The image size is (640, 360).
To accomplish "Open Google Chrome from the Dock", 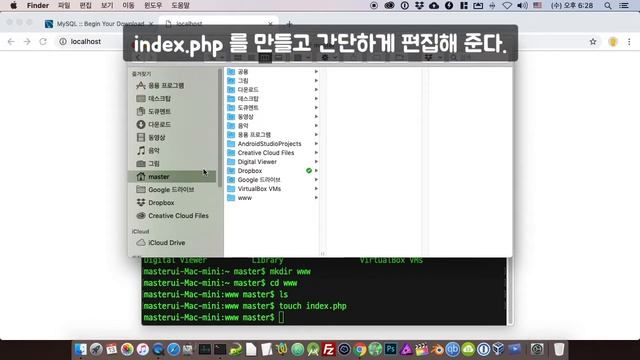I will click(360, 349).
